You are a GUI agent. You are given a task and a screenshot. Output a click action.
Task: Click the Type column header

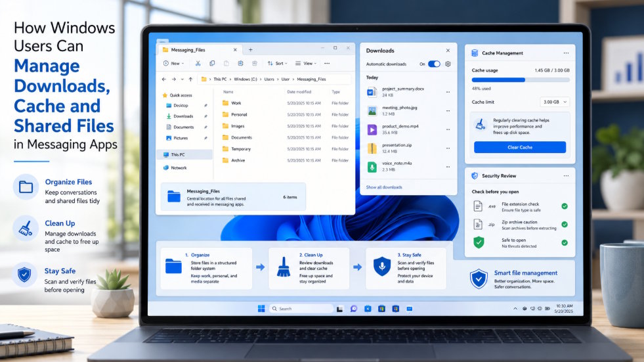(335, 92)
